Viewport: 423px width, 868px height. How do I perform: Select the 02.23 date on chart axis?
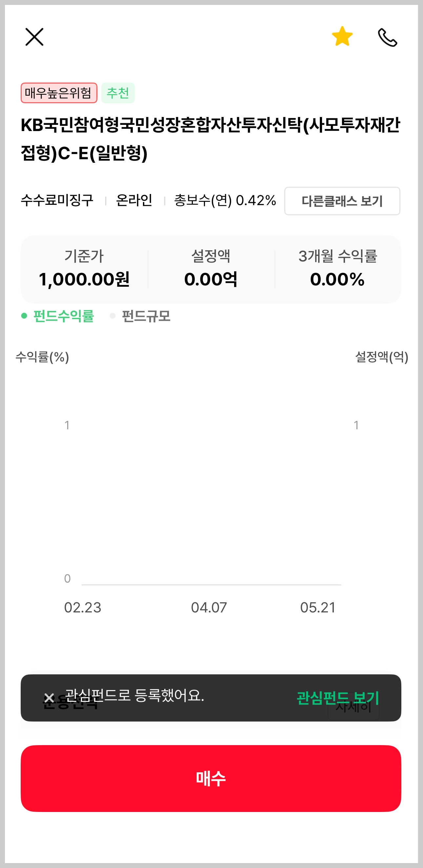pos(83,608)
